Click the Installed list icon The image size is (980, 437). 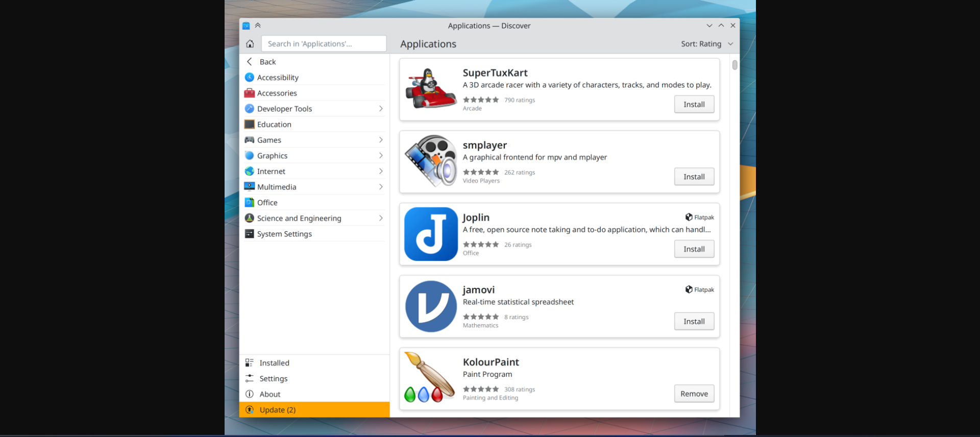[250, 363]
